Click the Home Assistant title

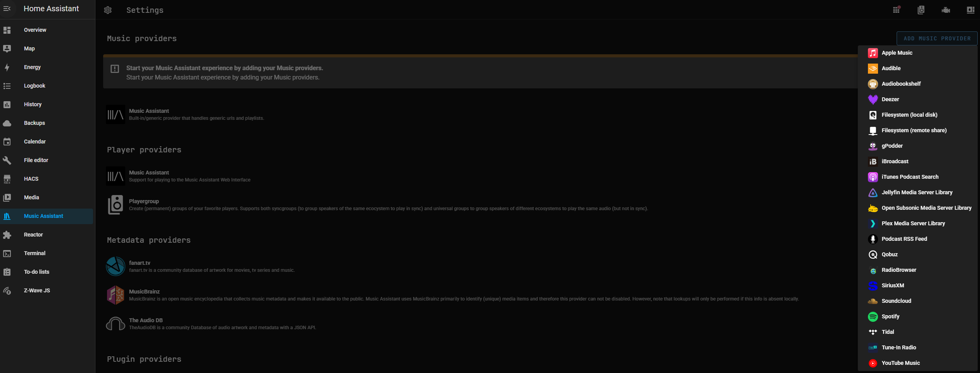pos(51,9)
